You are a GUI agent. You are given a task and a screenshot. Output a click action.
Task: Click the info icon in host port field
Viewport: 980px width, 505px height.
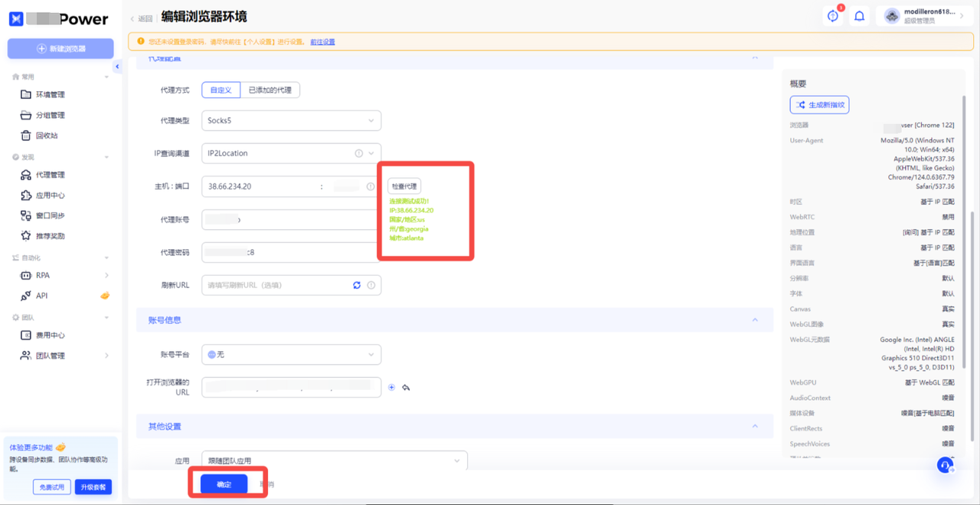coord(371,186)
